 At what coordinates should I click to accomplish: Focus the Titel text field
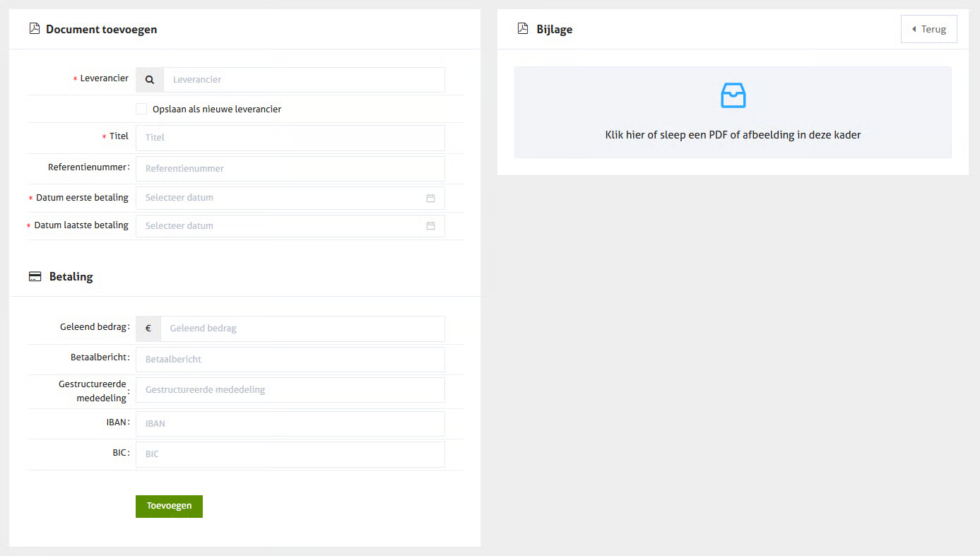(x=290, y=138)
